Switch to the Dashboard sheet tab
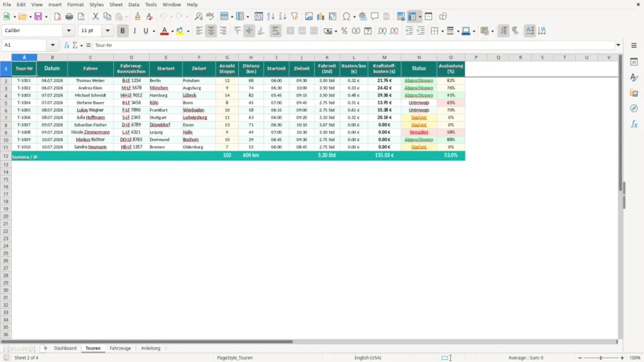 point(65,348)
